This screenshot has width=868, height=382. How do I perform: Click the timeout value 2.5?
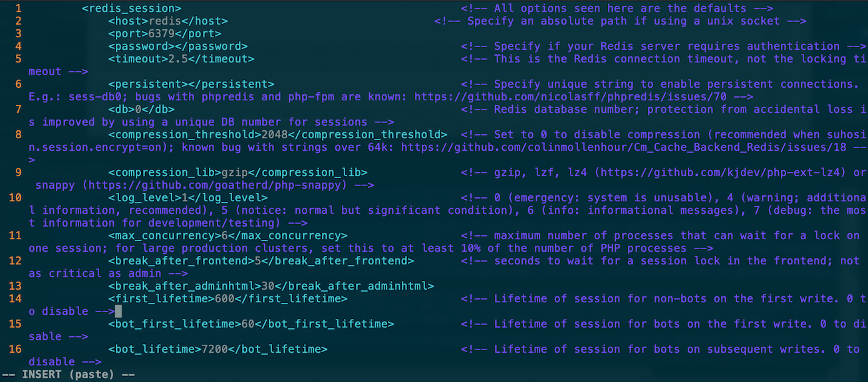pos(178,59)
